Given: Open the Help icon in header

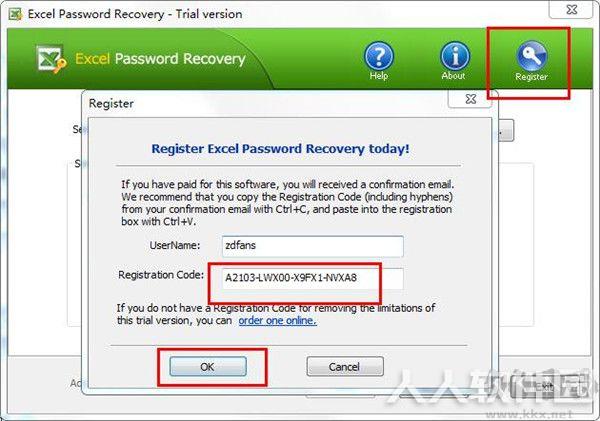Looking at the screenshot, I should point(378,61).
